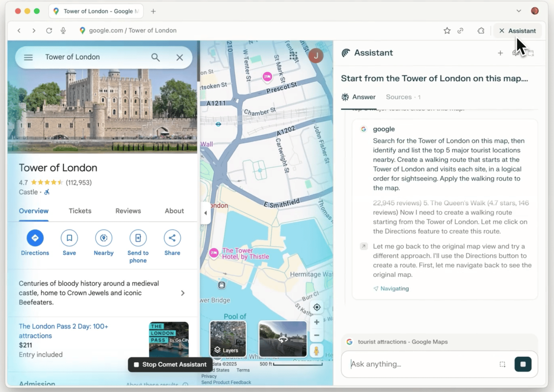Click the microphone icon in the toolbar
Screen dimensions: 554x392
pos(63,31)
